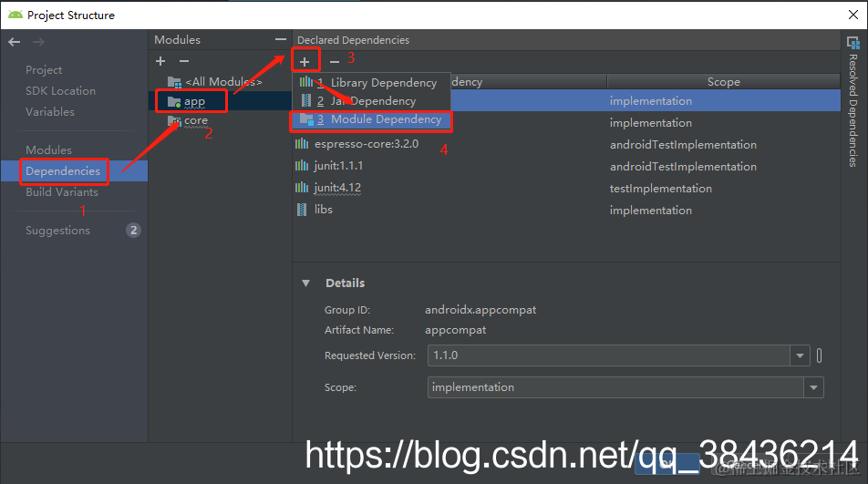Open Modules page in sidebar
This screenshot has height=484, width=868.
(x=48, y=149)
